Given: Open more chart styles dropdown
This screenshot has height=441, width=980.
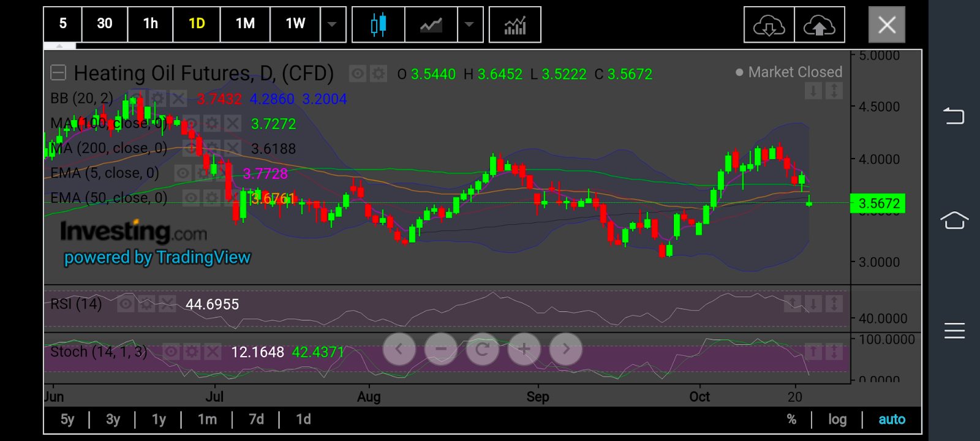Looking at the screenshot, I should click(469, 24).
